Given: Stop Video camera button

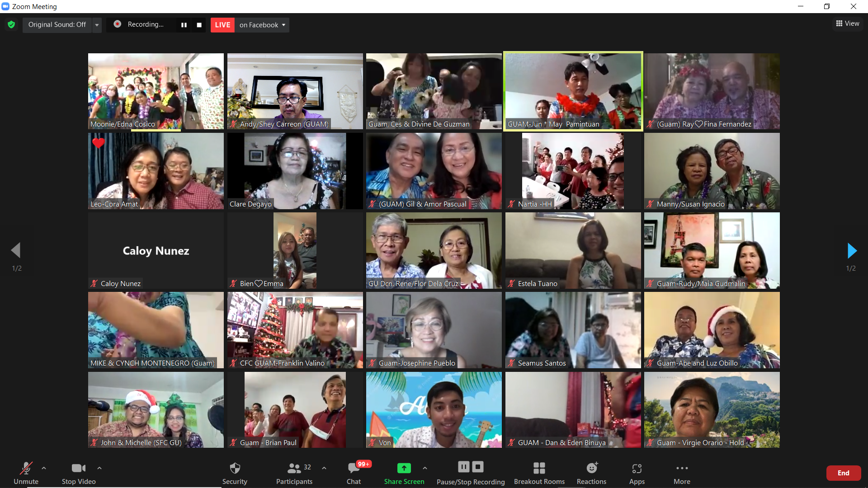Looking at the screenshot, I should [x=79, y=473].
